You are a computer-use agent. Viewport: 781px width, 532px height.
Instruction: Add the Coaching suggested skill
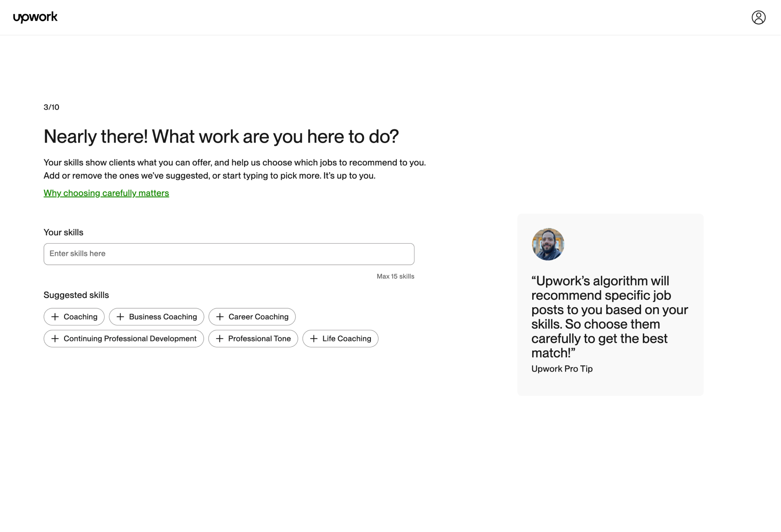point(74,317)
